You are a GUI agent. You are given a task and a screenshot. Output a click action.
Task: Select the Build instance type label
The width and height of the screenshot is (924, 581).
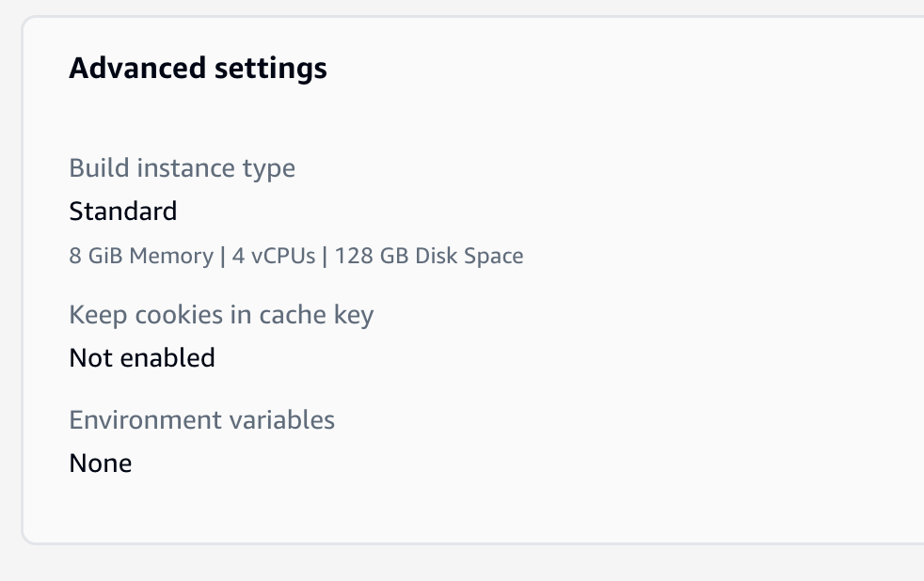pyautogui.click(x=182, y=168)
